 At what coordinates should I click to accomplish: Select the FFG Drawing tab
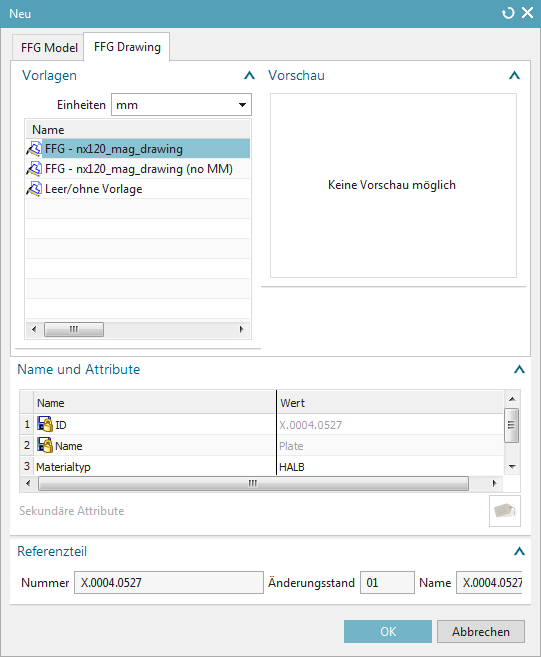(x=127, y=47)
